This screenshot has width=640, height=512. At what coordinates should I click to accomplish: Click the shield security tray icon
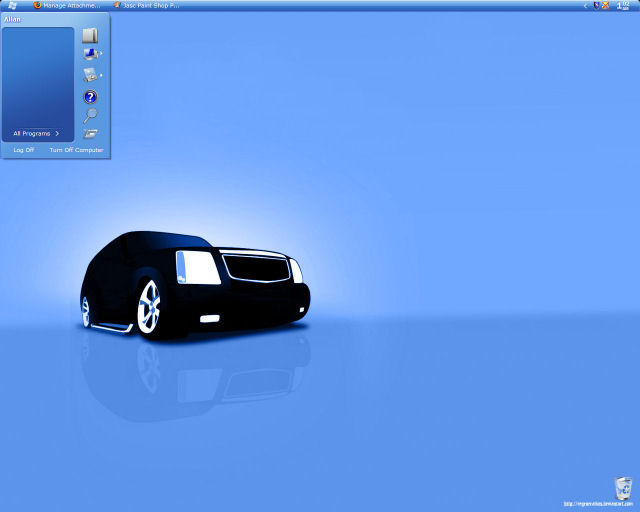[596, 5]
